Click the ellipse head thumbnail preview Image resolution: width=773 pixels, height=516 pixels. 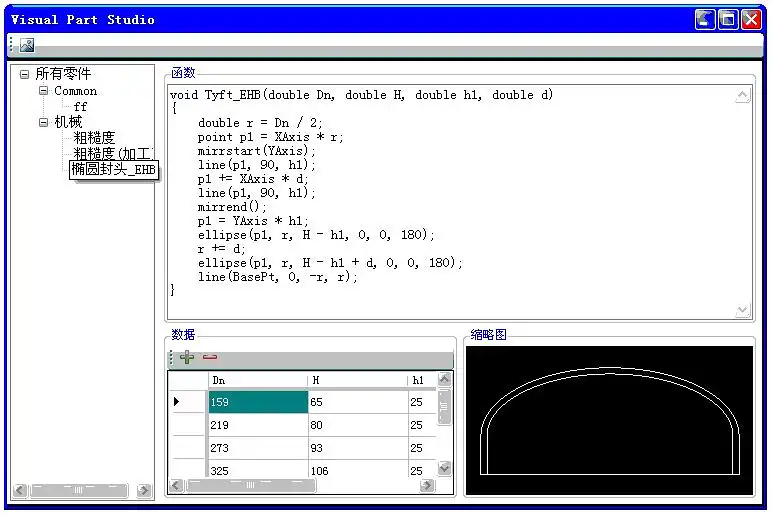coord(609,420)
